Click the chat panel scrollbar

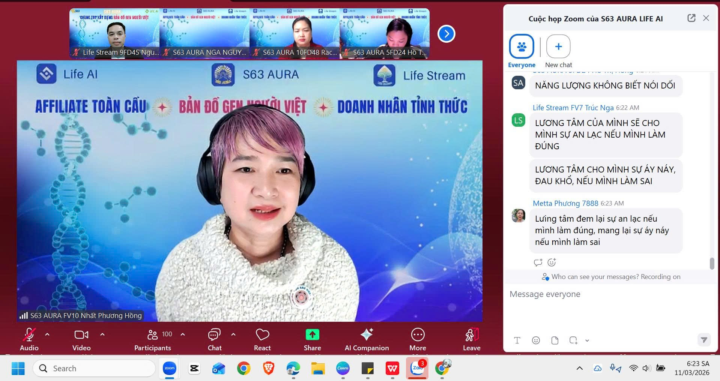click(x=712, y=263)
